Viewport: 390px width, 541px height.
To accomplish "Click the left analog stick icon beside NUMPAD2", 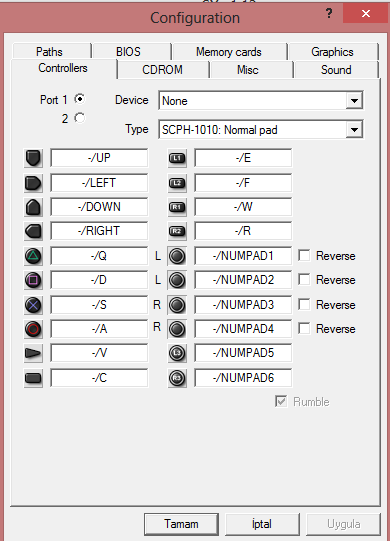I will click(x=177, y=280).
